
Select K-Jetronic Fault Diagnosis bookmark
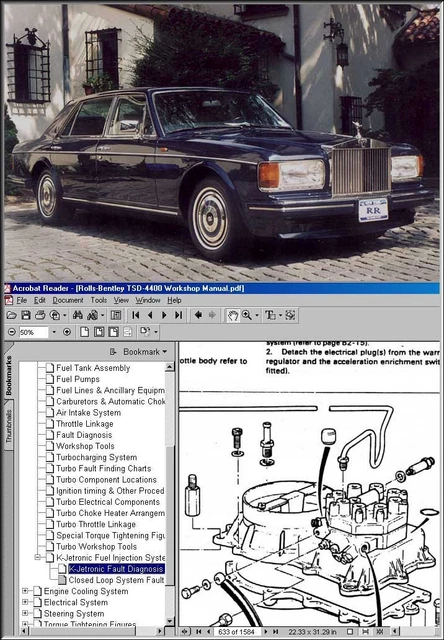click(116, 569)
